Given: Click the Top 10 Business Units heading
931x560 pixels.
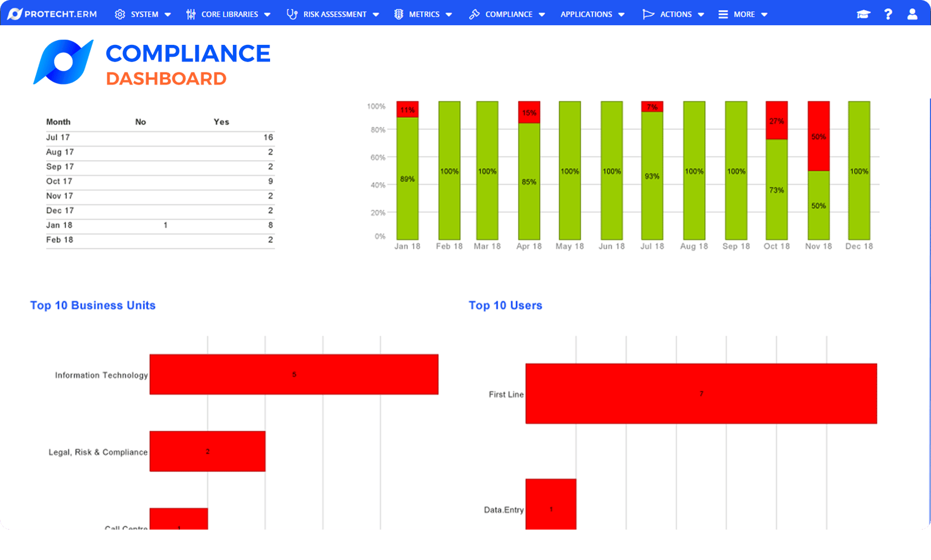Looking at the screenshot, I should click(x=93, y=305).
